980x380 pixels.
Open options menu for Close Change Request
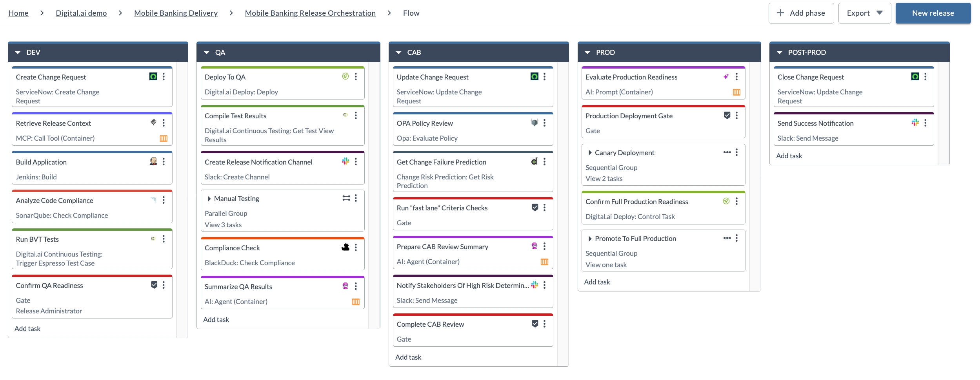925,77
